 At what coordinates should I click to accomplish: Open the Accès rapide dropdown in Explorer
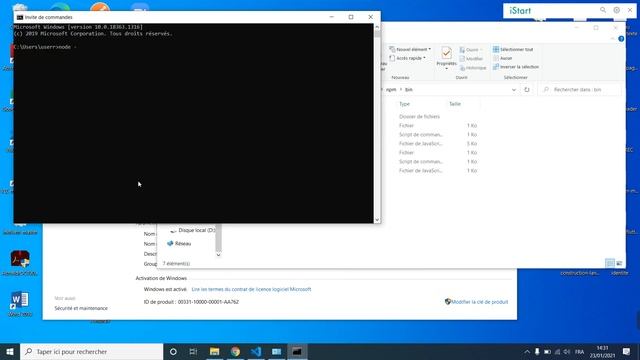407,58
